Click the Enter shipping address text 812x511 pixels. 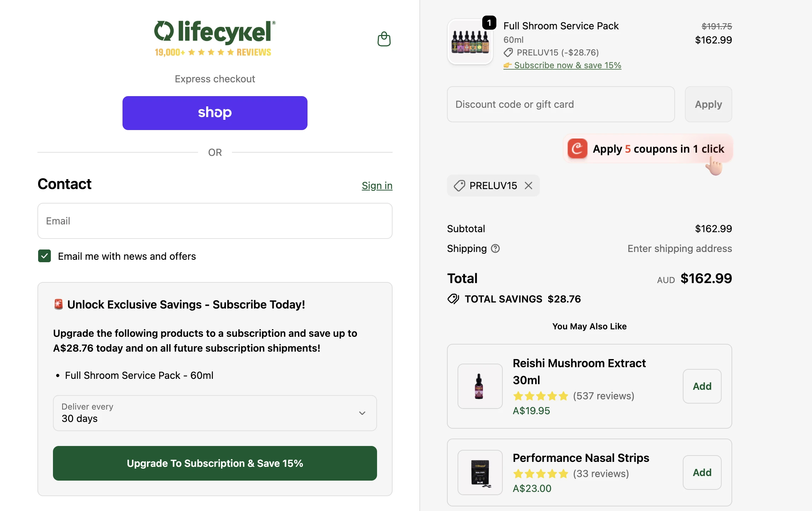tap(680, 248)
